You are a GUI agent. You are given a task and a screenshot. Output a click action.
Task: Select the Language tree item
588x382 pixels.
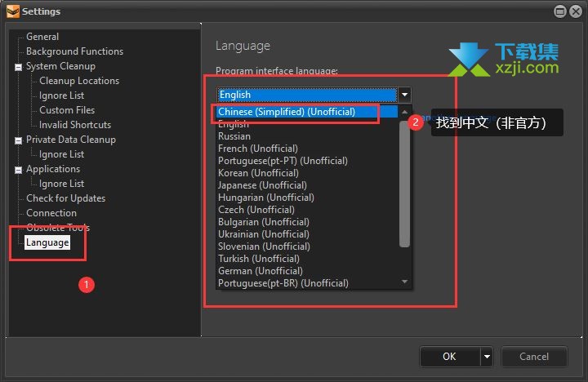pyautogui.click(x=47, y=242)
